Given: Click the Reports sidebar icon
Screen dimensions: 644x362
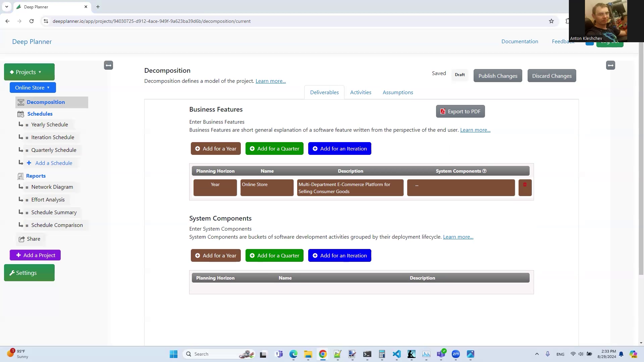Looking at the screenshot, I should point(20,176).
